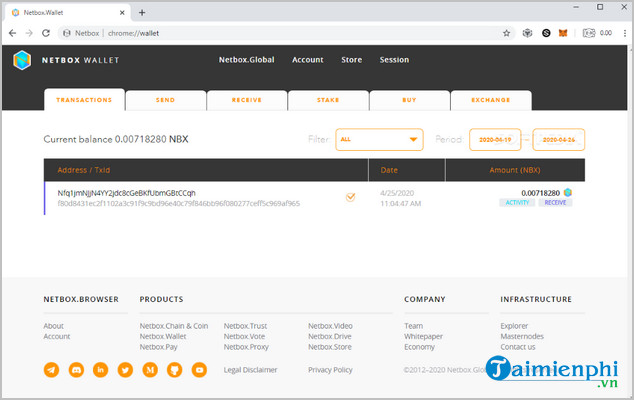Click the browser forward arrow
Viewport: 634px width, 400px height.
click(x=29, y=33)
